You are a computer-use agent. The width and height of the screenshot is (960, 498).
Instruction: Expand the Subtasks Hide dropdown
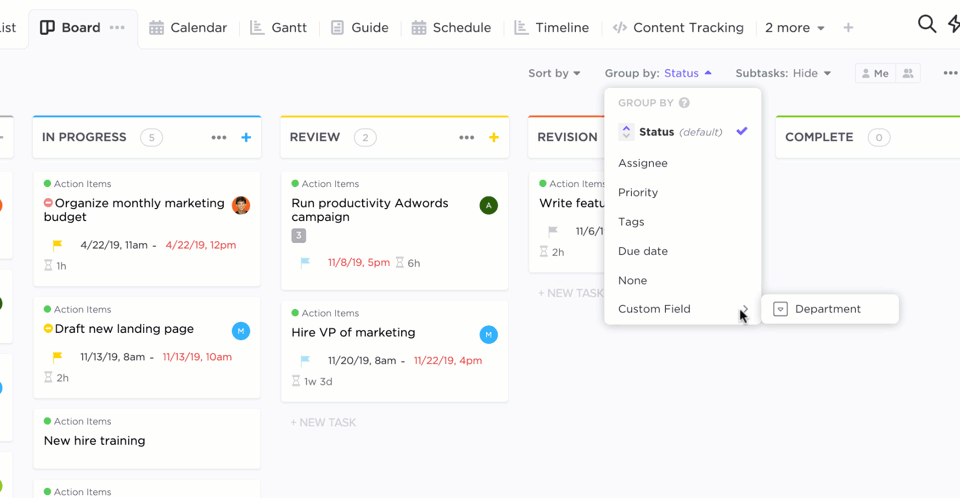click(x=783, y=74)
